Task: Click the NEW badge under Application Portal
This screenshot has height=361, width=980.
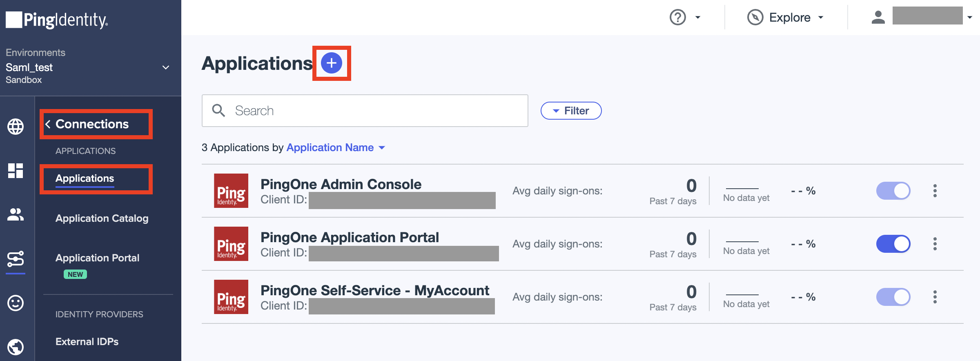Action: coord(75,274)
